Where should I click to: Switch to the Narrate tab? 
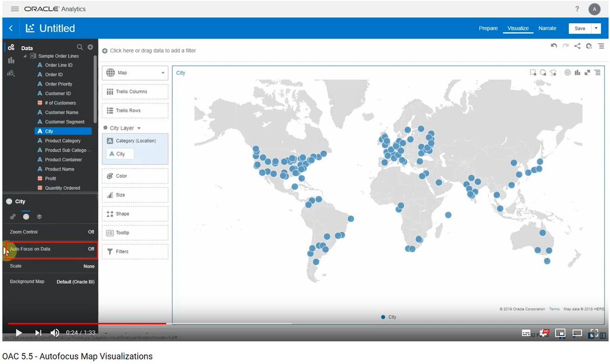547,28
